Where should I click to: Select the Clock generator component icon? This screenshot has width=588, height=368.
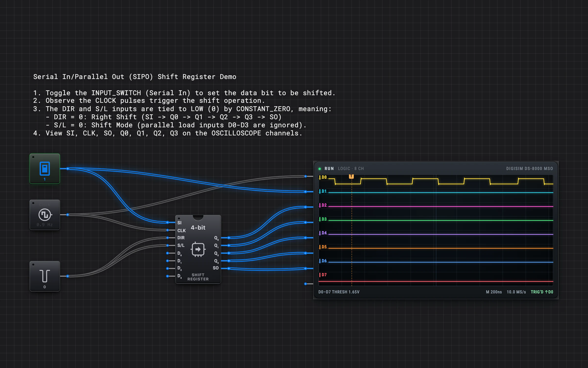(x=45, y=215)
